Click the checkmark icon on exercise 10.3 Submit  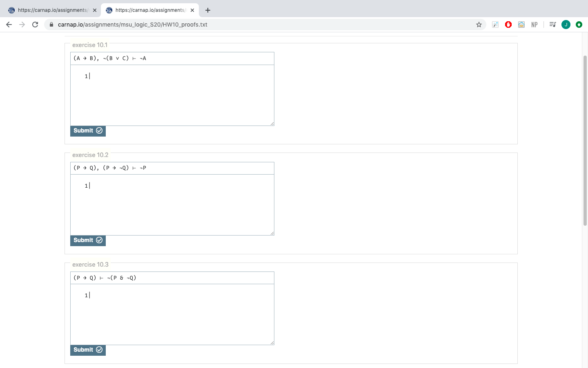[x=99, y=350]
